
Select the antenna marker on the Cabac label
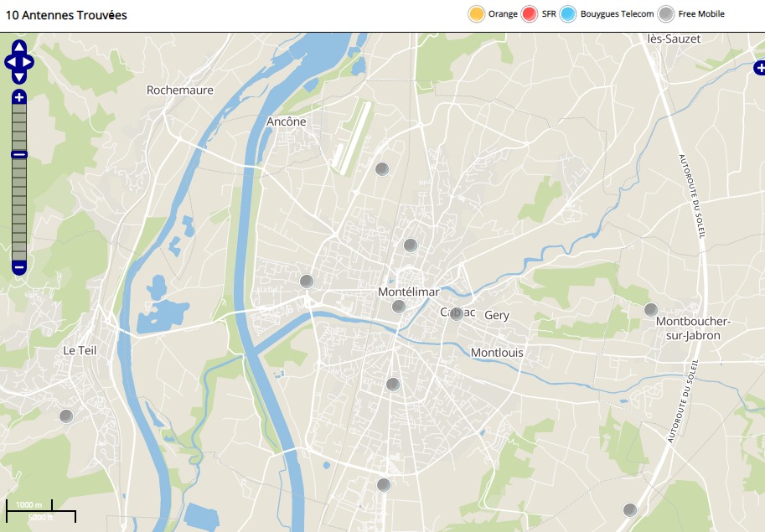click(x=456, y=314)
